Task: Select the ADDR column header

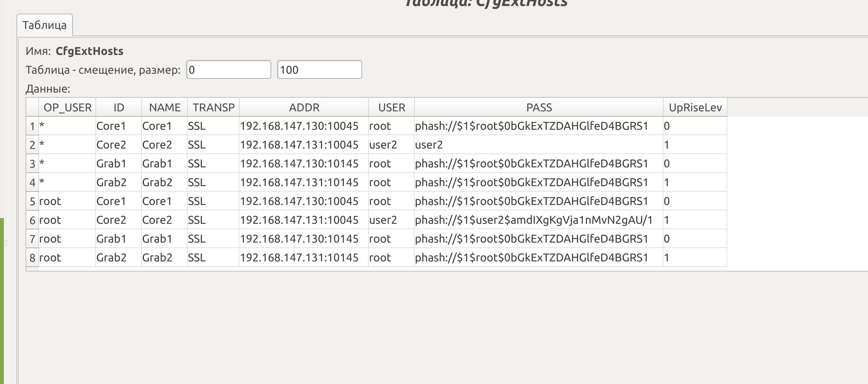Action: pos(304,108)
